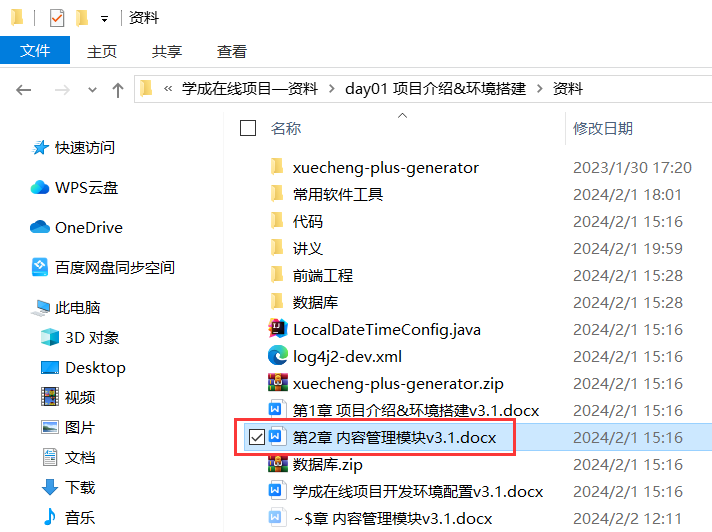Click the Back navigation arrow
The height and width of the screenshot is (532, 712).
click(23, 89)
